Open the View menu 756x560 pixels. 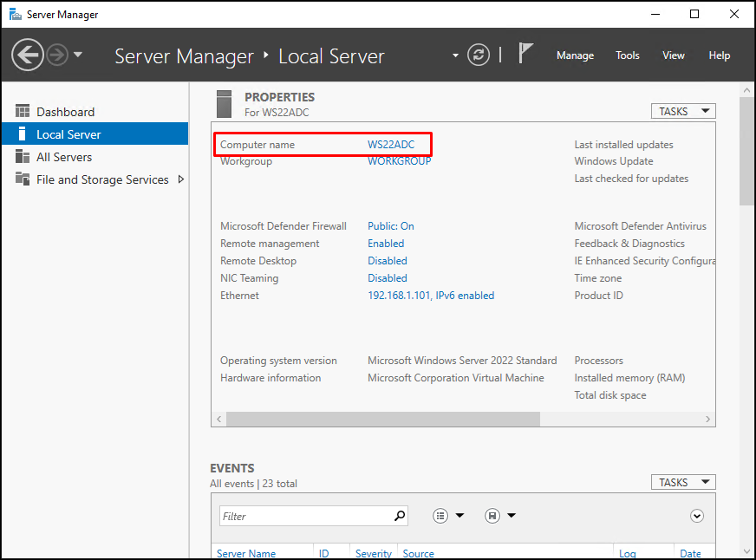[x=673, y=55]
